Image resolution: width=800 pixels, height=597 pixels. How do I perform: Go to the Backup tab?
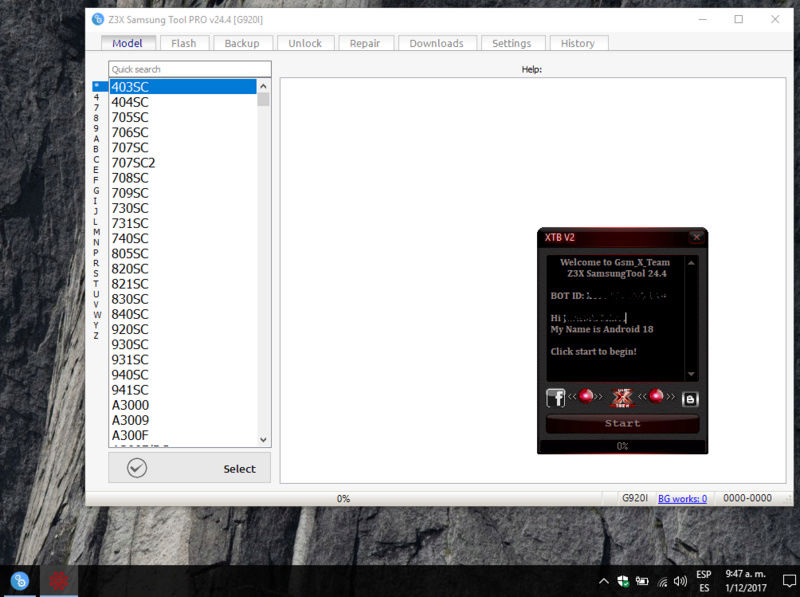tap(242, 43)
